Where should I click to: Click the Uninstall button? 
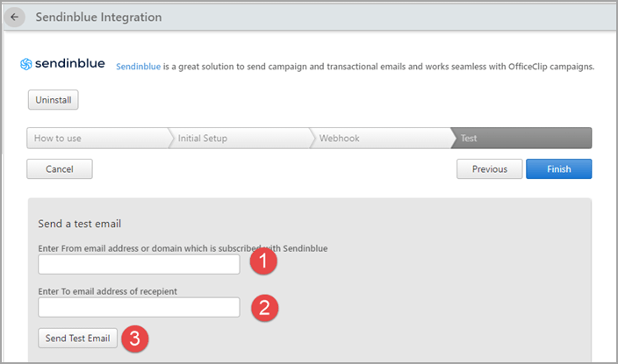coord(54,100)
